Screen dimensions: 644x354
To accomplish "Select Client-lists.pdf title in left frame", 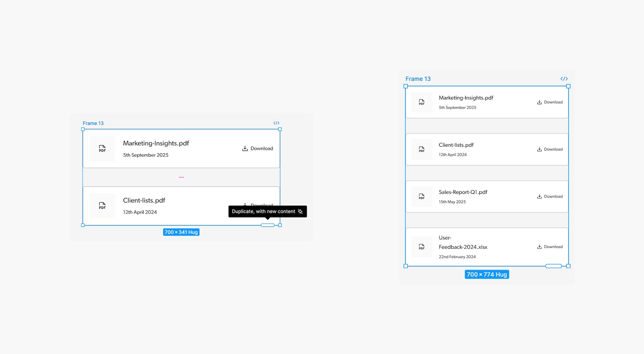I will click(144, 200).
